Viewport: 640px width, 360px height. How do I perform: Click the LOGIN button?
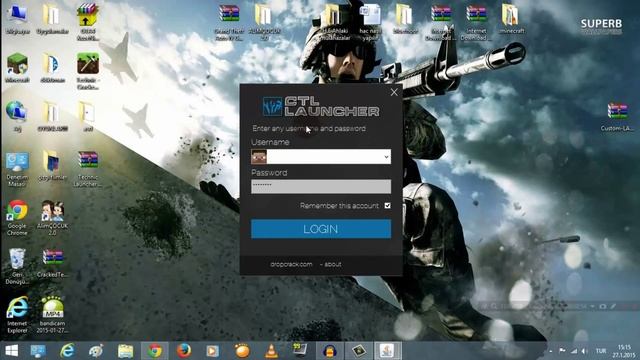point(321,229)
